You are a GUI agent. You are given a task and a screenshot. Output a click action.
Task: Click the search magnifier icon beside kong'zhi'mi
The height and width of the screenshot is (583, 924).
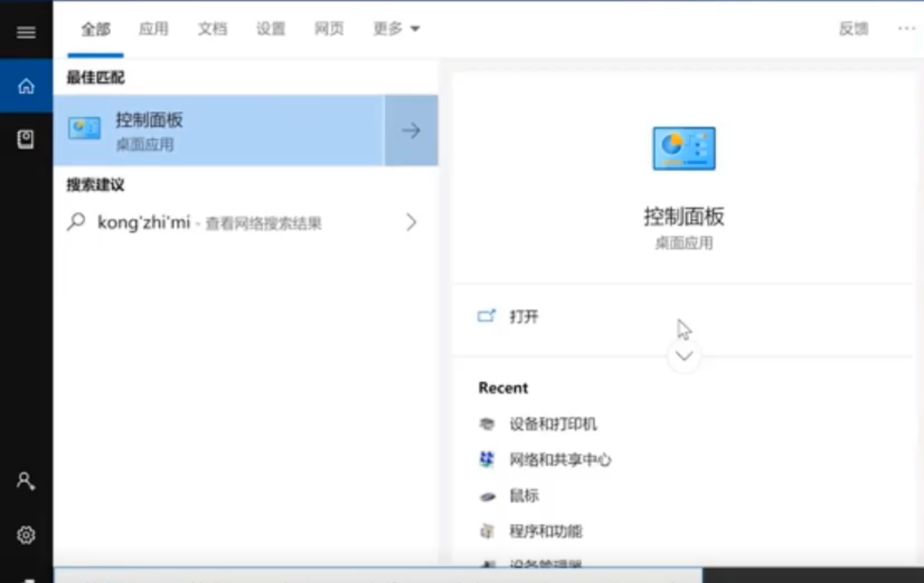click(x=76, y=222)
